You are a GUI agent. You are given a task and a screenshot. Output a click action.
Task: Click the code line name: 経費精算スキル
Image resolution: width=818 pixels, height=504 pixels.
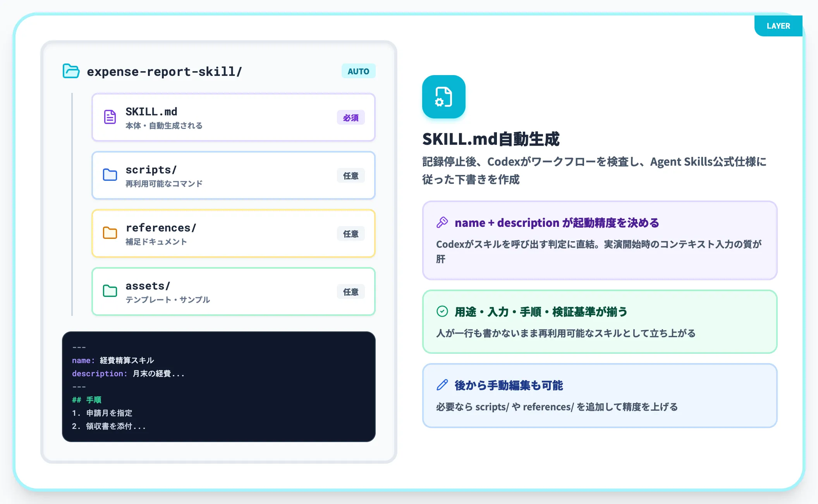point(113,360)
